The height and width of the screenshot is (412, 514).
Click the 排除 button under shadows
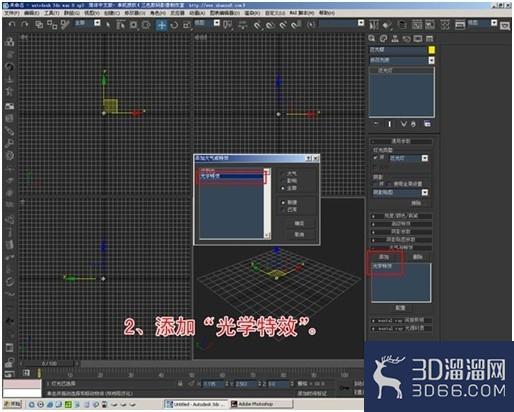pyautogui.click(x=417, y=203)
